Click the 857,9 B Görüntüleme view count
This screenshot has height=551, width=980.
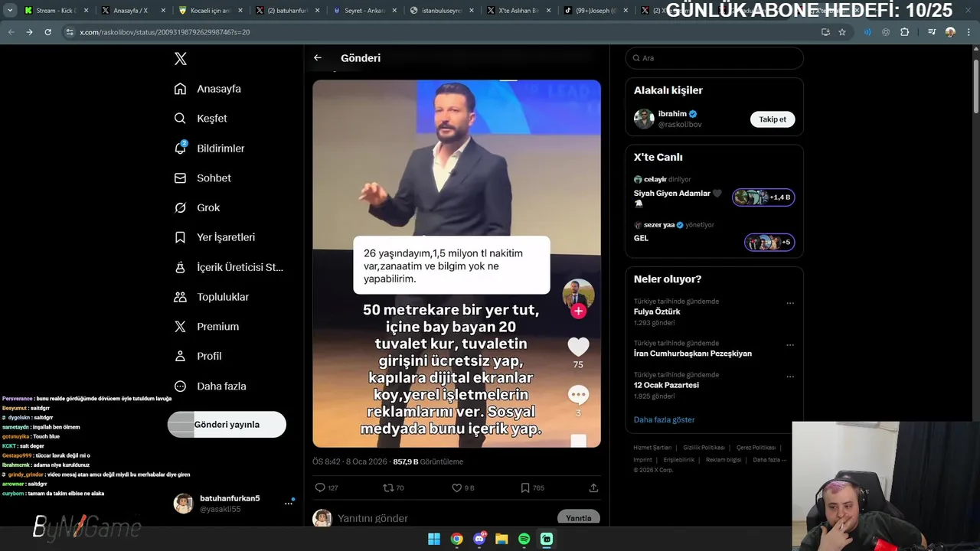click(x=428, y=461)
